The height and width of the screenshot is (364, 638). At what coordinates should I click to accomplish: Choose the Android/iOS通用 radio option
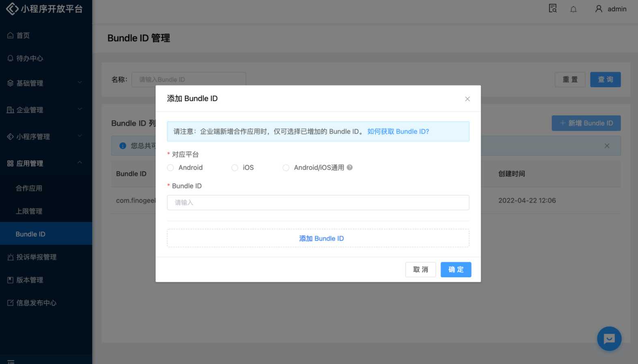tap(286, 168)
